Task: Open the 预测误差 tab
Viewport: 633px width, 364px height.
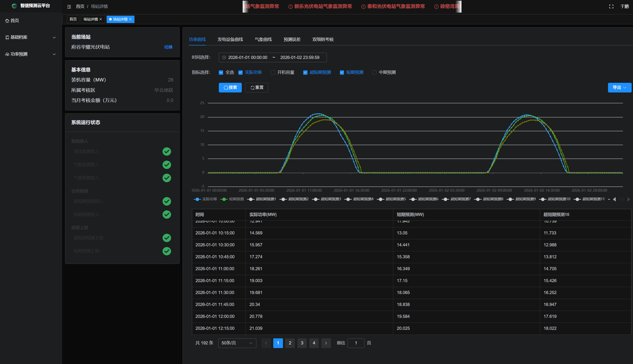Action: point(292,40)
